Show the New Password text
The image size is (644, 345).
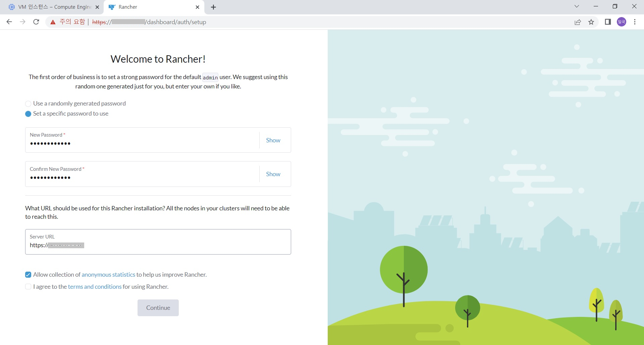pos(273,140)
